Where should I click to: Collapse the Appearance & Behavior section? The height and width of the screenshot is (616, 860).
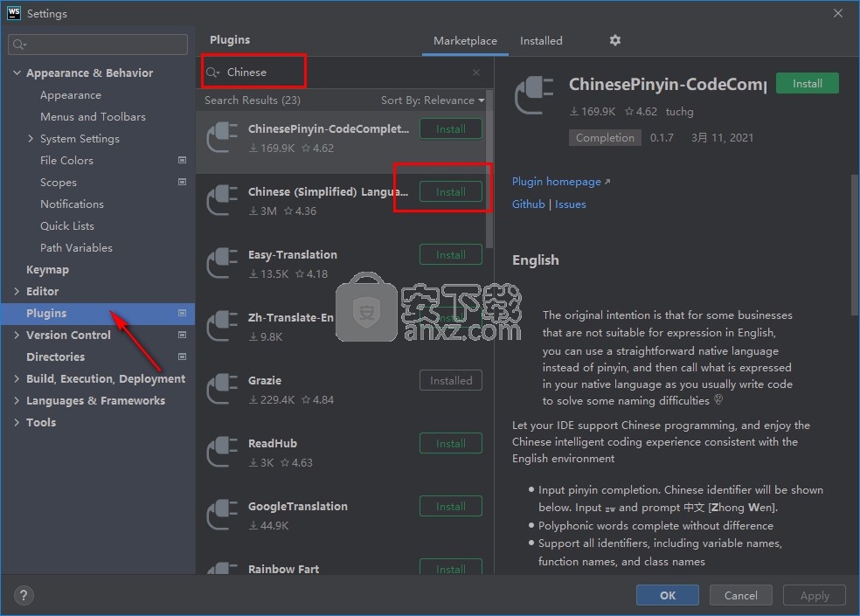coord(17,73)
